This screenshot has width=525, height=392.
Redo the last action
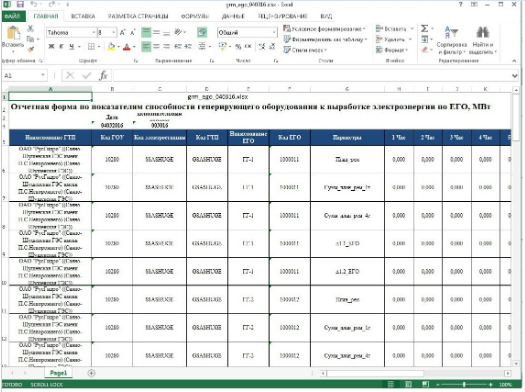tap(52, 4)
